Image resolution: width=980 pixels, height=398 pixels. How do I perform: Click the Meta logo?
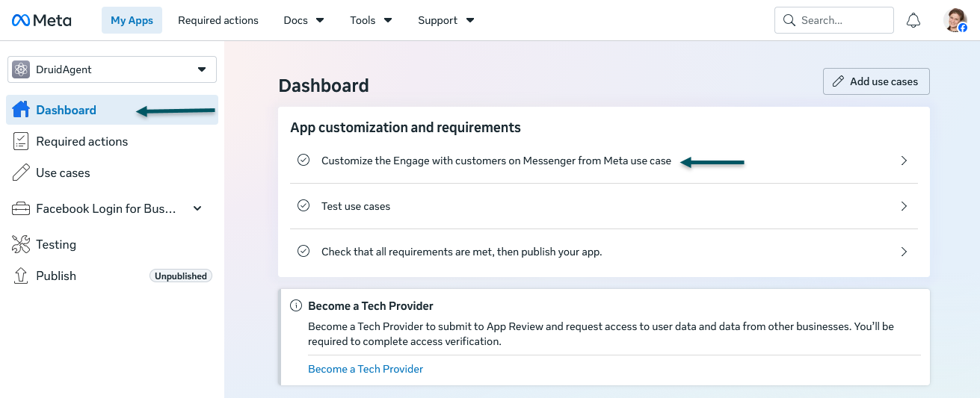click(42, 20)
